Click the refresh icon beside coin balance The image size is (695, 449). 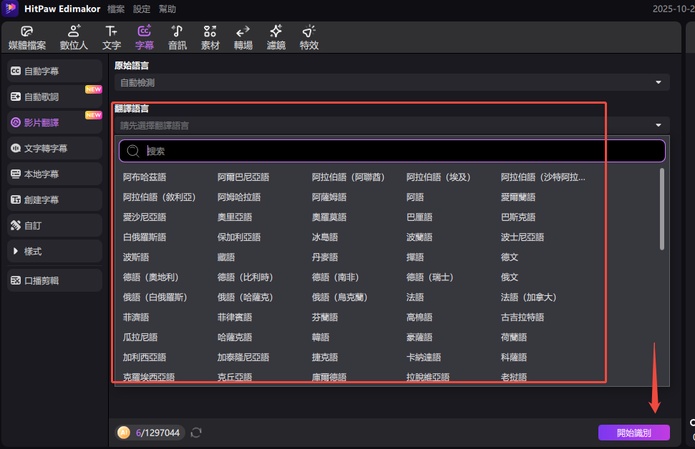(x=197, y=432)
